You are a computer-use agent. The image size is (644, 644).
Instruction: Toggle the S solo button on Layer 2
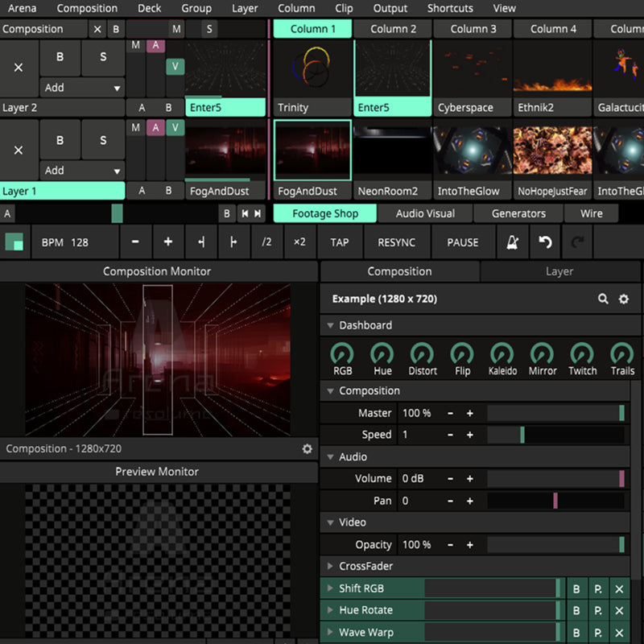tap(103, 57)
